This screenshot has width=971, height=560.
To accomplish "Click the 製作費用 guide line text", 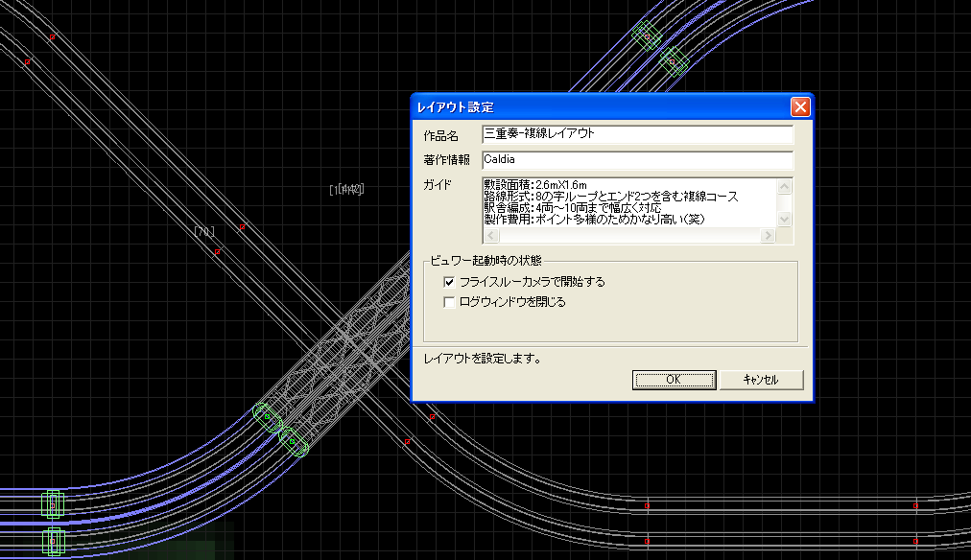I will tap(594, 219).
